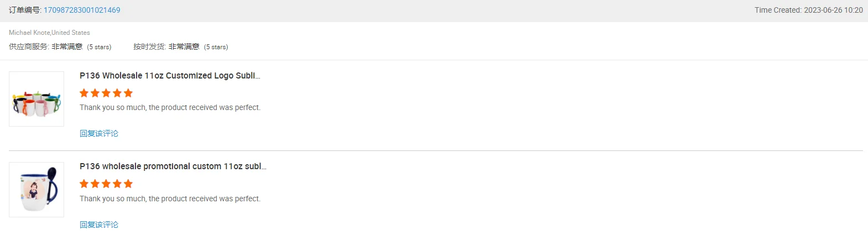Image resolution: width=868 pixels, height=240 pixels.
Task: Open the P136 Wholesale 11oz Customized Logo title
Action: coord(170,76)
